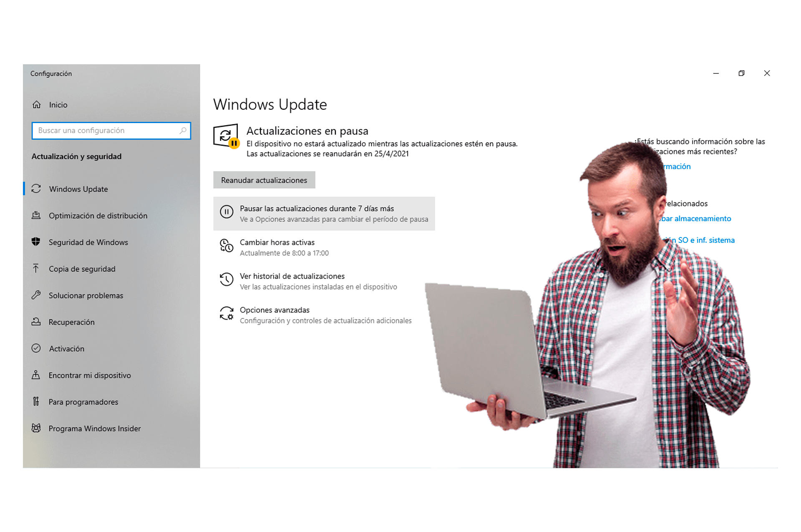Click the Optimización de distribución icon
This screenshot has height=532, width=801.
pos(38,215)
